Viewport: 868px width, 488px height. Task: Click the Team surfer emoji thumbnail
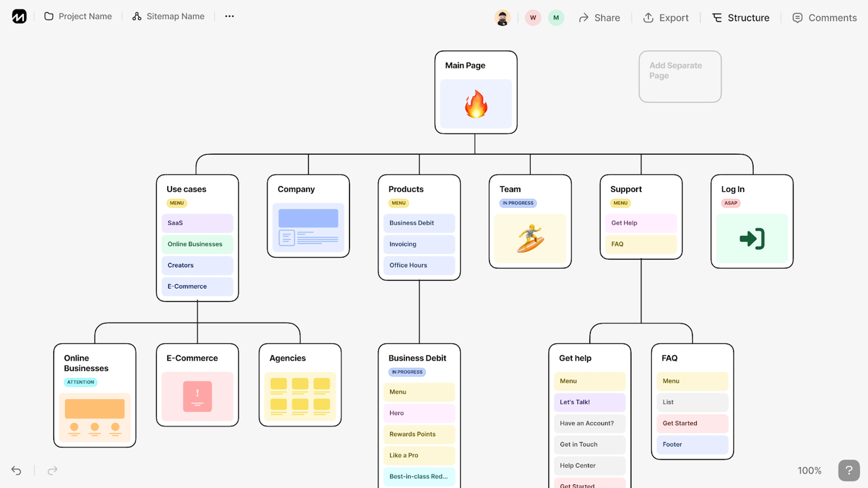tap(530, 238)
